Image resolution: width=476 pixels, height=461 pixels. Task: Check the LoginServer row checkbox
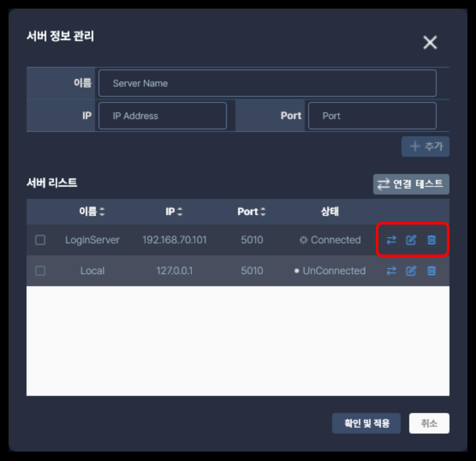click(x=40, y=240)
